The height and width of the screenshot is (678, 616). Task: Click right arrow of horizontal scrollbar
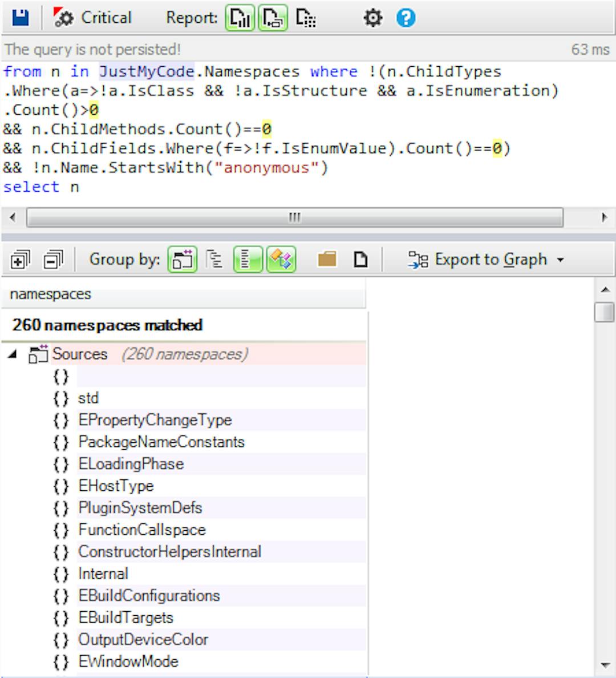tap(605, 217)
